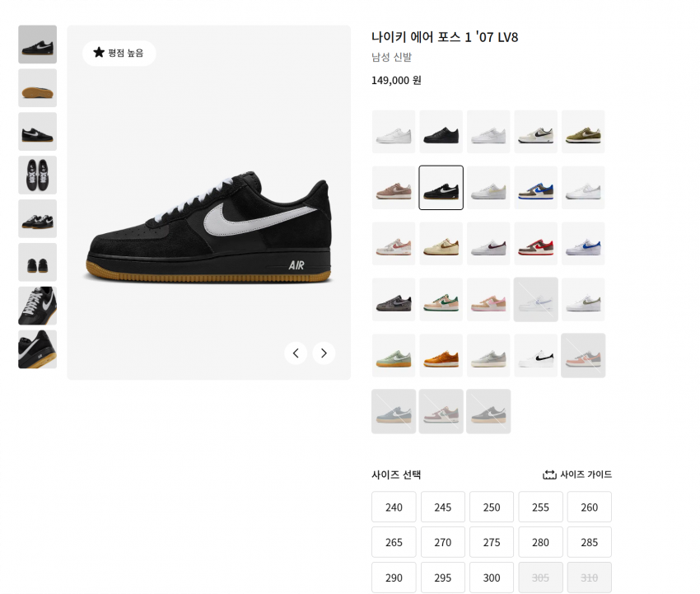Image resolution: width=700 pixels, height=594 pixels.
Task: Open the lace close-up thumbnail
Action: click(38, 306)
